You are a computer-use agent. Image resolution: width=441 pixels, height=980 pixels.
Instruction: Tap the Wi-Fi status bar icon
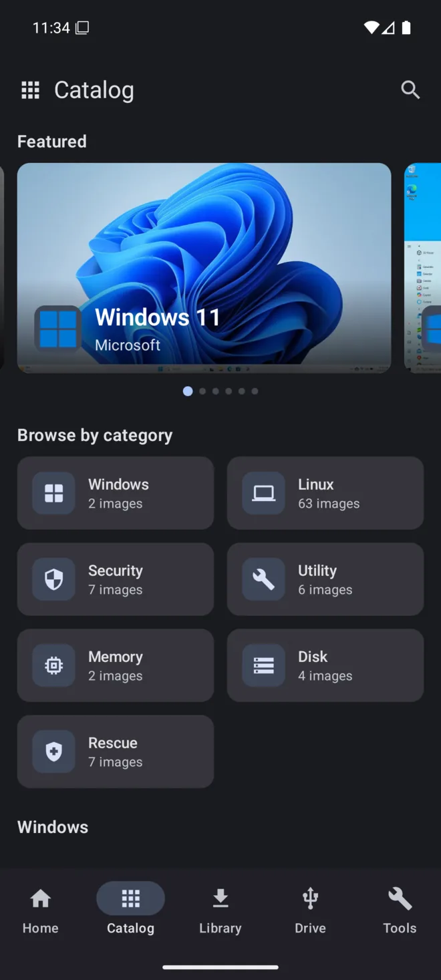tap(371, 27)
